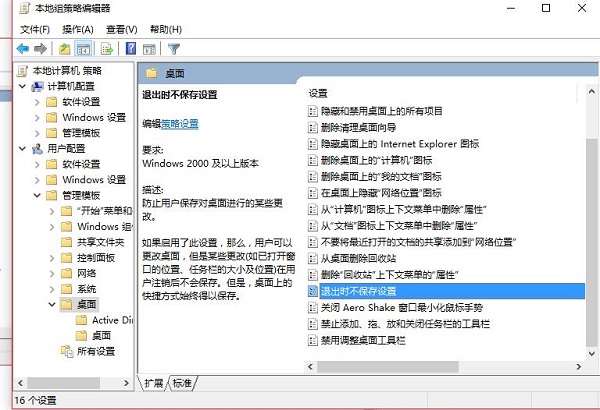Image resolution: width=600 pixels, height=410 pixels.
Task: Collapse the 用户配置 tree node
Action: [x=23, y=149]
